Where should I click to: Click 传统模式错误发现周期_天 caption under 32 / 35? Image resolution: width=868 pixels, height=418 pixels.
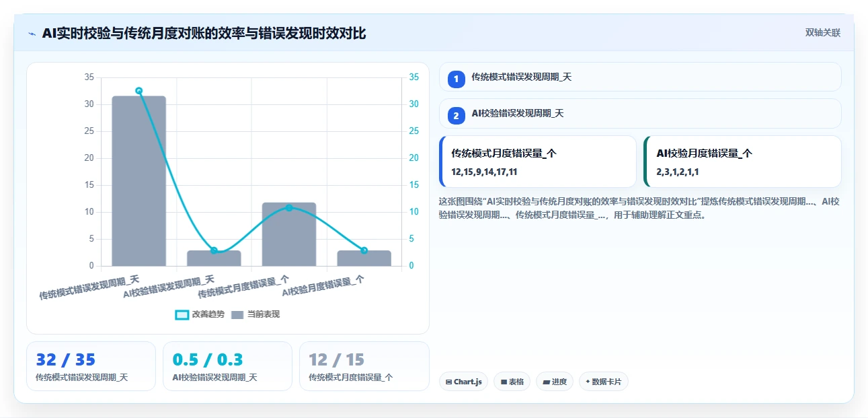pos(81,378)
